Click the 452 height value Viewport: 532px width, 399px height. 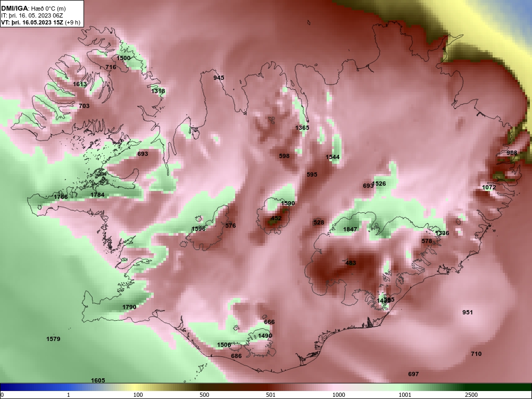276,219
